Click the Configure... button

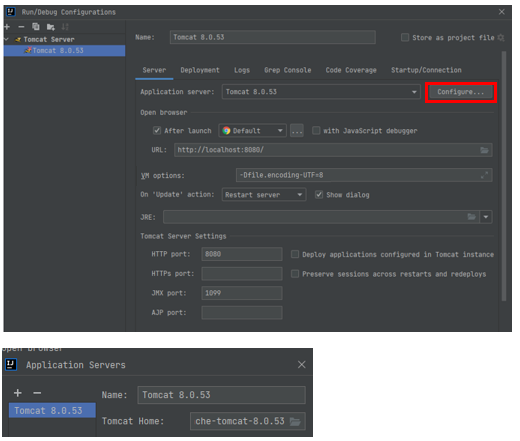[x=461, y=92]
